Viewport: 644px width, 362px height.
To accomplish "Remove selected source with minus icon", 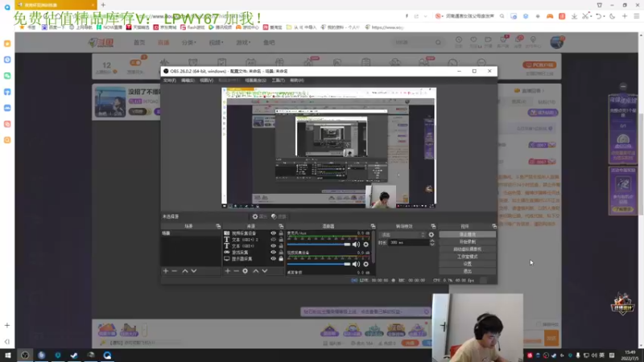I will click(236, 271).
